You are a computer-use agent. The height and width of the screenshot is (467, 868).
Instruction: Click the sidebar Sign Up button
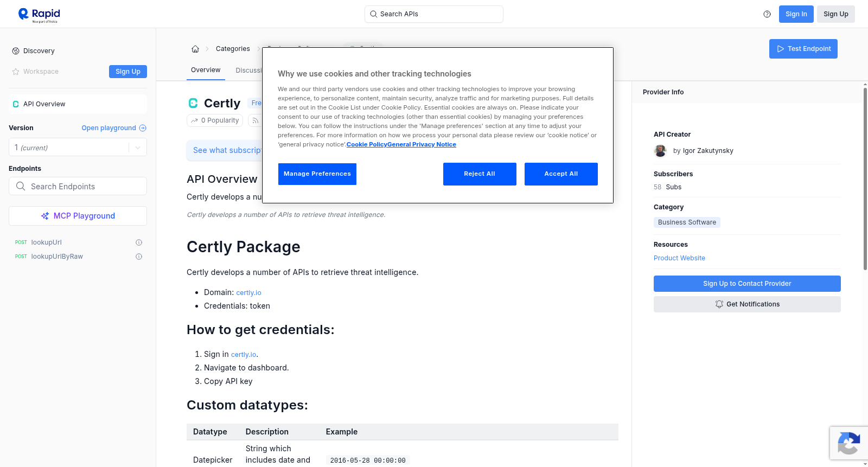[128, 72]
